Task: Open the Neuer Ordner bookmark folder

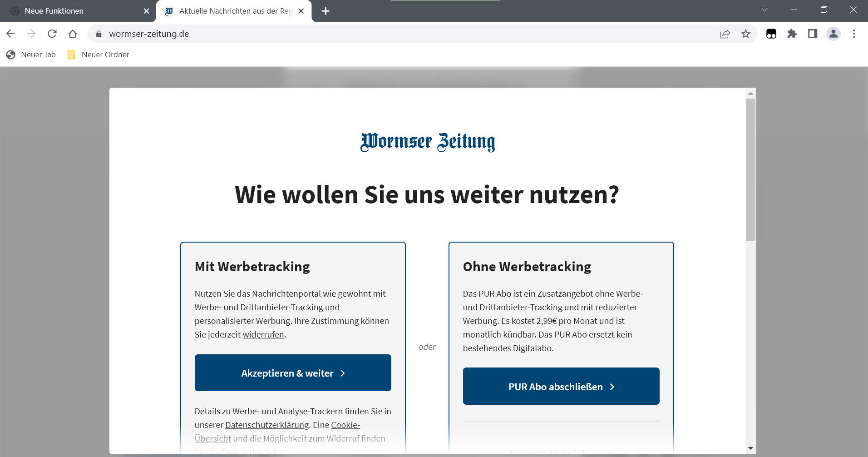Action: coord(98,55)
